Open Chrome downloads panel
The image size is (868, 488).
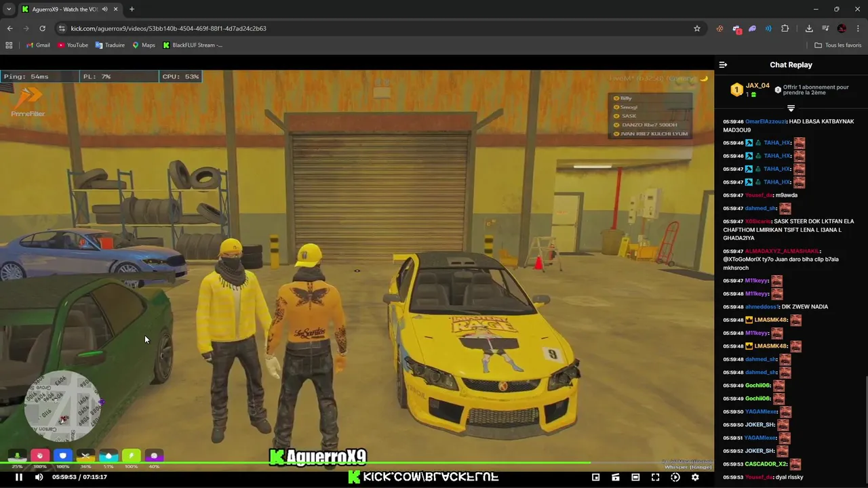pyautogui.click(x=809, y=28)
